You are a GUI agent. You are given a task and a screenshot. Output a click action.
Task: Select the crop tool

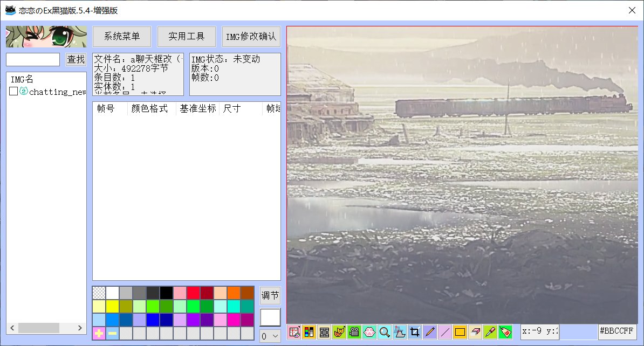415,332
